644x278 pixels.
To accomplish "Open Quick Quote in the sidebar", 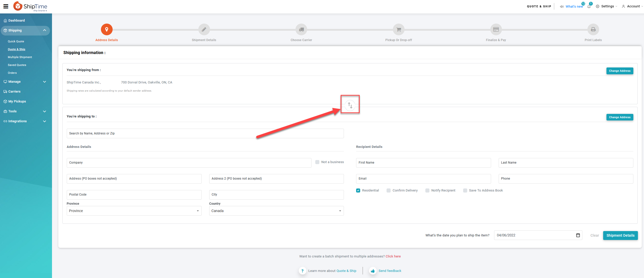I will 16,41.
